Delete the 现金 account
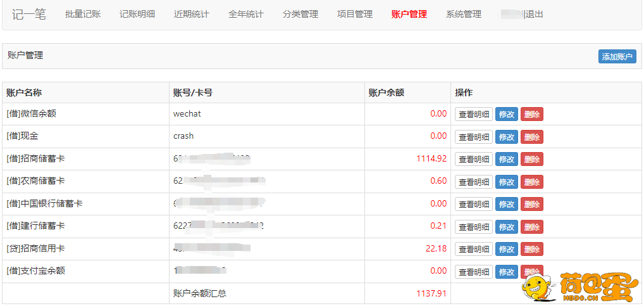The width and height of the screenshot is (644, 306). coord(532,137)
